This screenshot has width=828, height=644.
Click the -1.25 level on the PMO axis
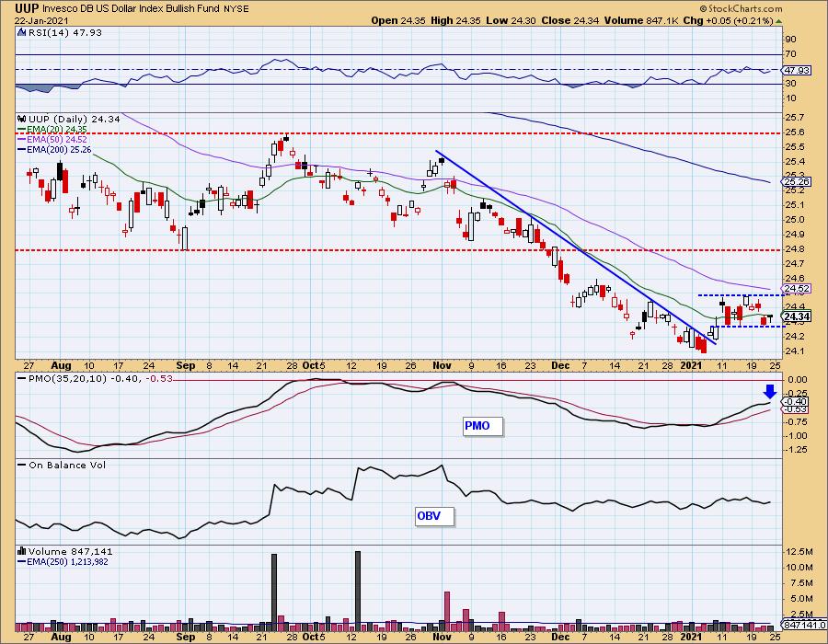pyautogui.click(x=795, y=450)
